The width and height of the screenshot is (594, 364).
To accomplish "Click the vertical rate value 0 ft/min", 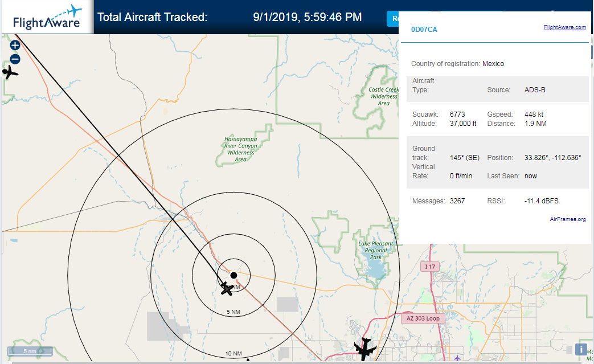I will click(461, 176).
